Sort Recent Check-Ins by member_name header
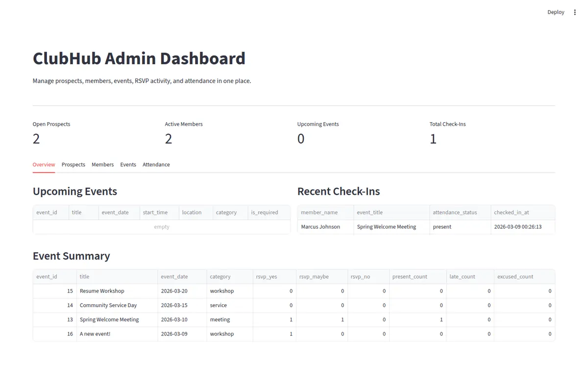 pos(326,212)
